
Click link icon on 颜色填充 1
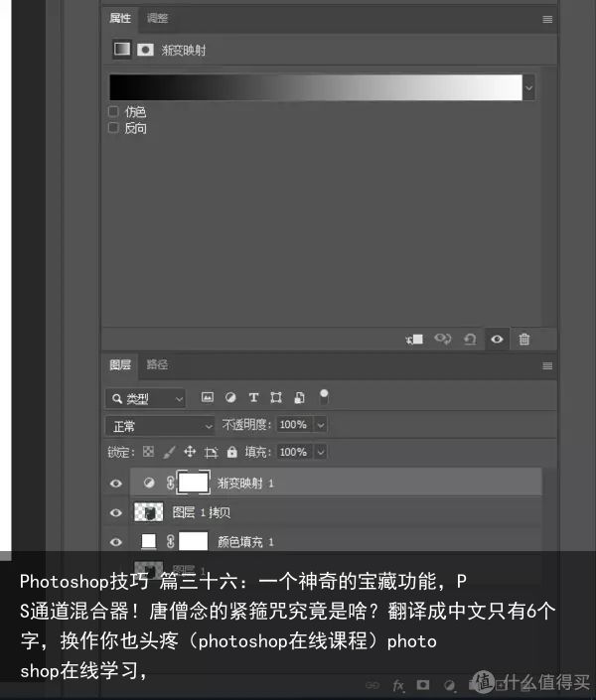[170, 541]
